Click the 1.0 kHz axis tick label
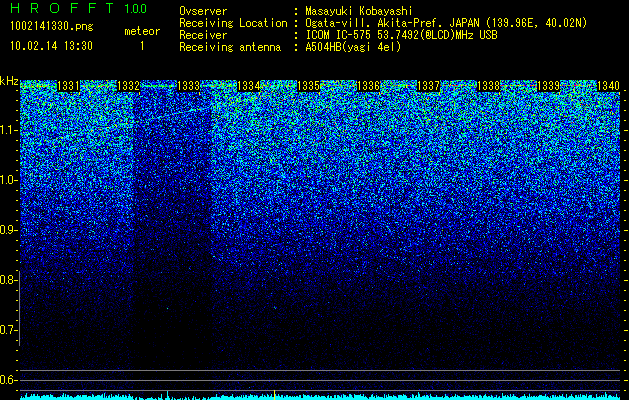629x400 pixels. pyautogui.click(x=8, y=180)
